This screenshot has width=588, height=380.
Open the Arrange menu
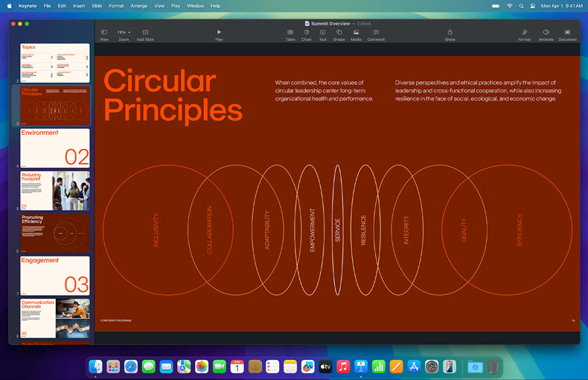138,5
